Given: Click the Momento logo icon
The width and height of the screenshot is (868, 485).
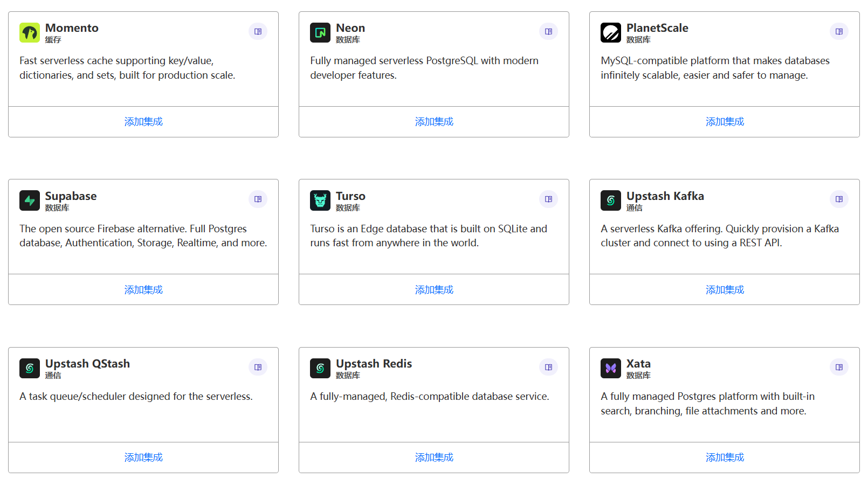Looking at the screenshot, I should [30, 32].
